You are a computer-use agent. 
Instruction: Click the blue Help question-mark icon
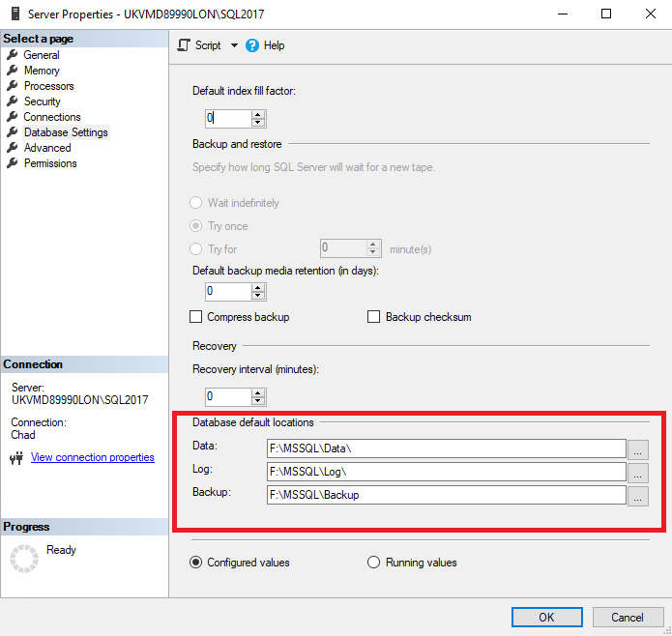(x=252, y=45)
